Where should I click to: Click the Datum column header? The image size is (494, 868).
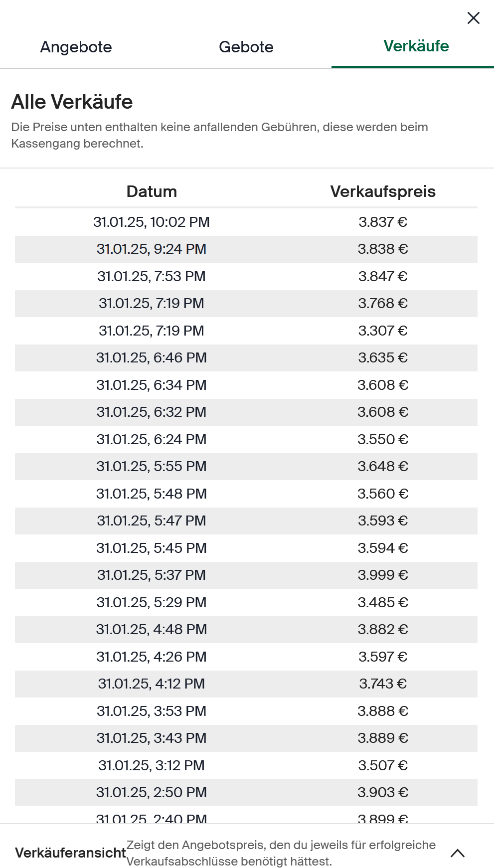(x=152, y=191)
